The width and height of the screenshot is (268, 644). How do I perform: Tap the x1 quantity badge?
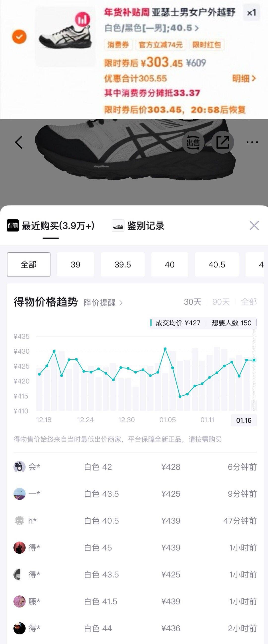point(252,12)
